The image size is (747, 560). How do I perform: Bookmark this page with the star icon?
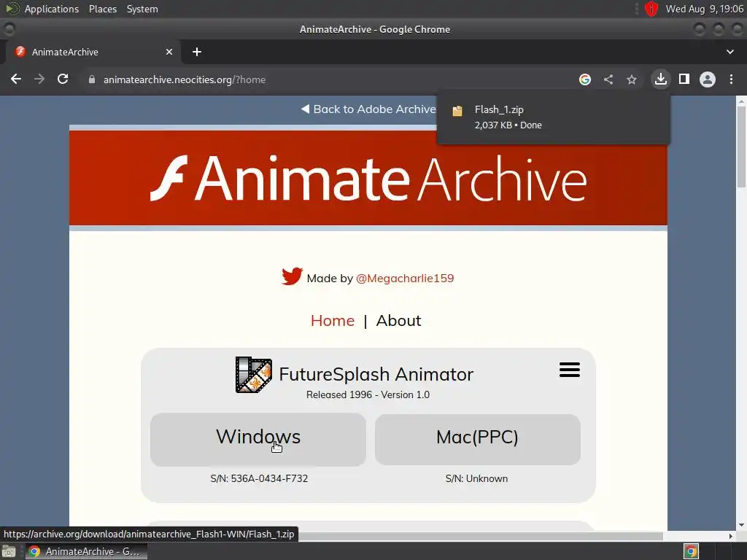[x=632, y=79]
